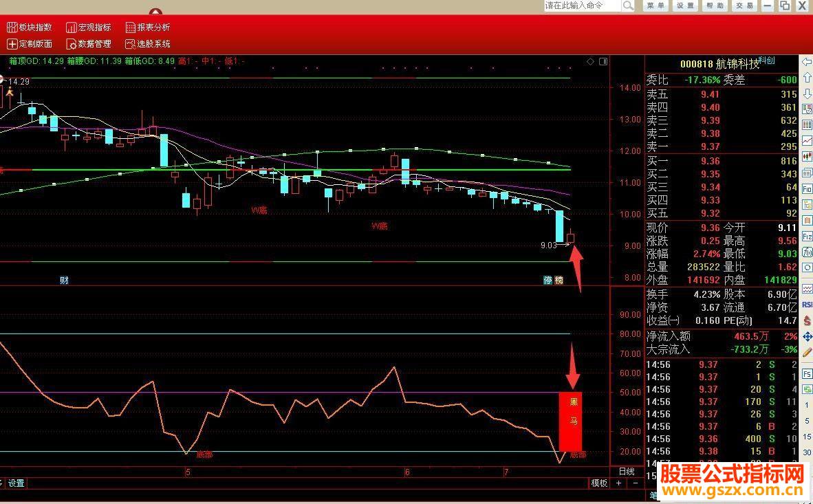Click the down arrow in right sidebar
The height and width of the screenshot is (504, 813).
[x=807, y=94]
